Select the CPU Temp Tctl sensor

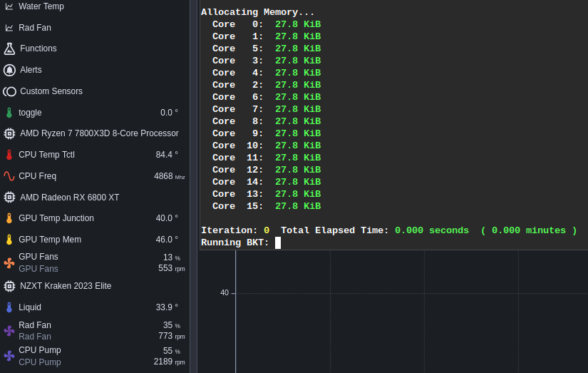46,155
